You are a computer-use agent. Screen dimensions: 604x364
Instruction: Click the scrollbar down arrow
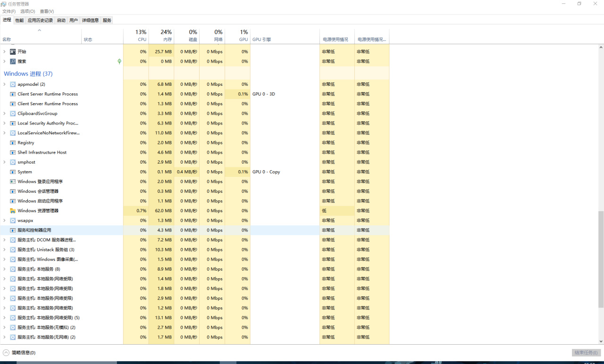601,341
